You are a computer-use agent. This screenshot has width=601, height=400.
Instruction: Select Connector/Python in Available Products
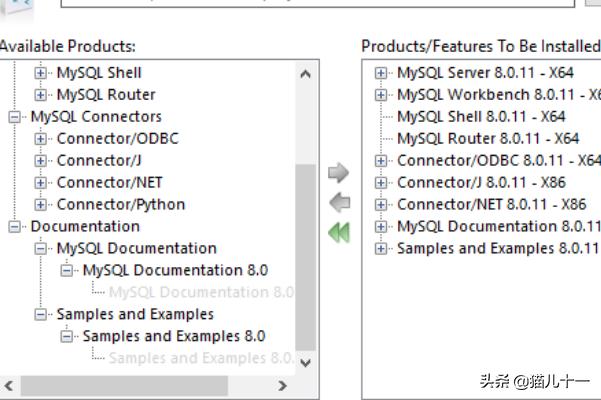coord(121,205)
